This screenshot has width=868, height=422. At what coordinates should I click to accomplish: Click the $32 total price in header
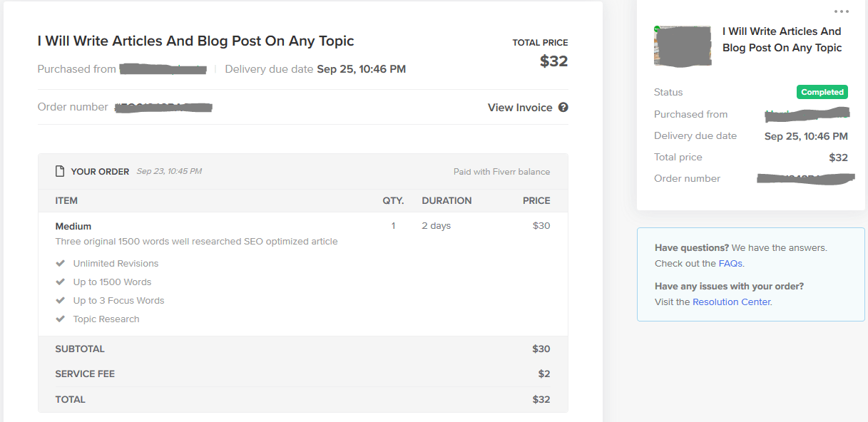(x=553, y=61)
